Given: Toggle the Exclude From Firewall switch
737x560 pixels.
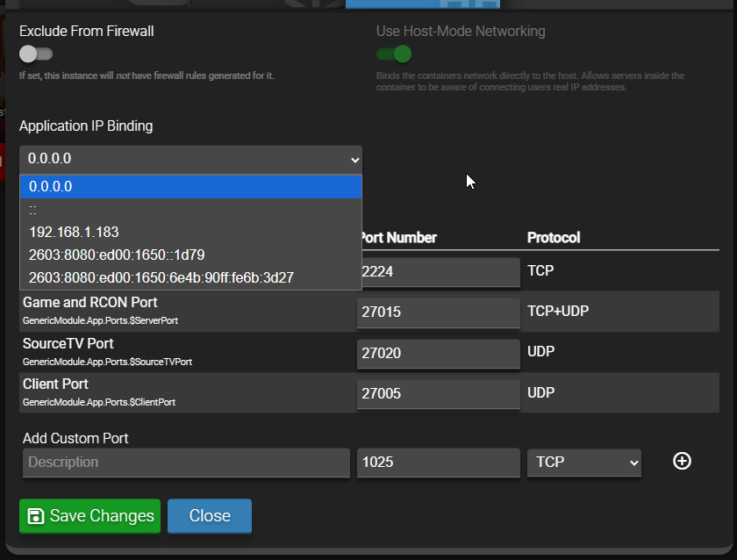Looking at the screenshot, I should [x=36, y=54].
